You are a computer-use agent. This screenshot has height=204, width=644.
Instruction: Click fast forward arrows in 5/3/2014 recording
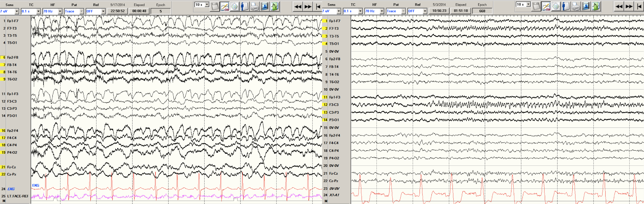pyautogui.click(x=629, y=7)
